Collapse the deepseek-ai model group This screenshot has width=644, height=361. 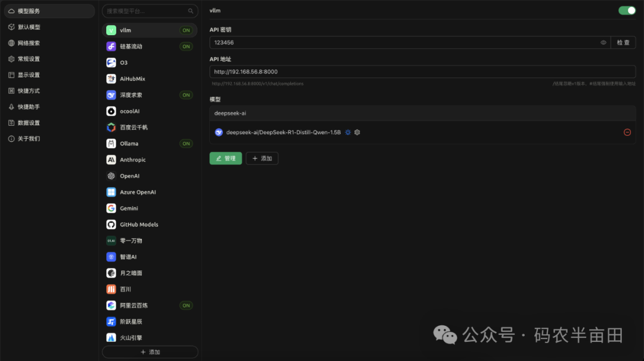point(423,113)
